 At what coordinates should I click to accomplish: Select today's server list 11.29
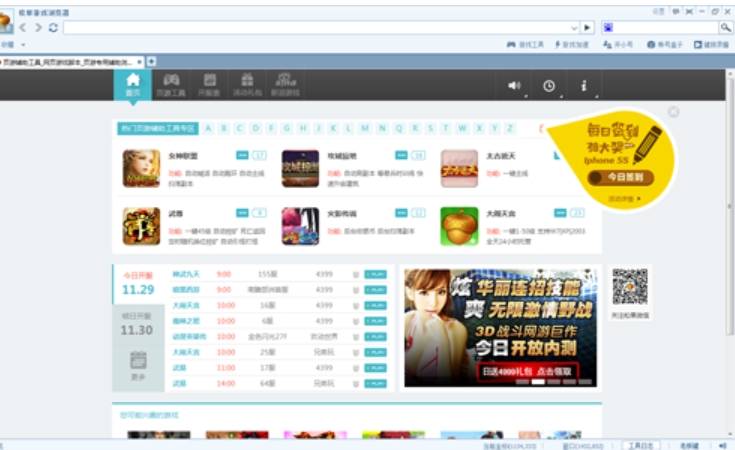(138, 284)
